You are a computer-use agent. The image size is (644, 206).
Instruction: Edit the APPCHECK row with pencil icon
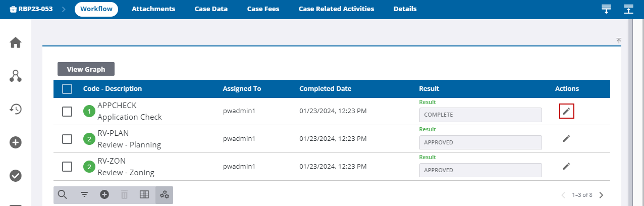tap(567, 111)
